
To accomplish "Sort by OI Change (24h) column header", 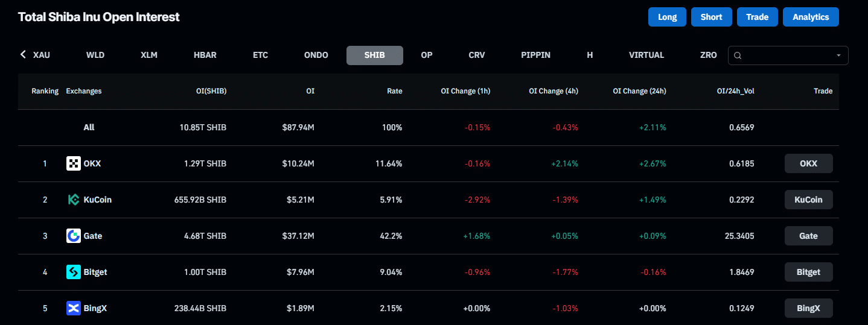I will [639, 91].
